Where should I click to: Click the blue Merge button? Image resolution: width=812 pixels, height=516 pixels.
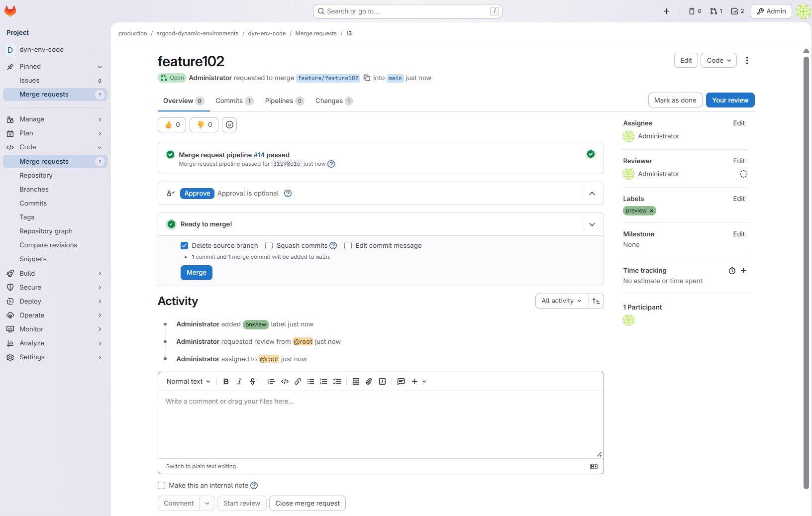[x=197, y=273]
